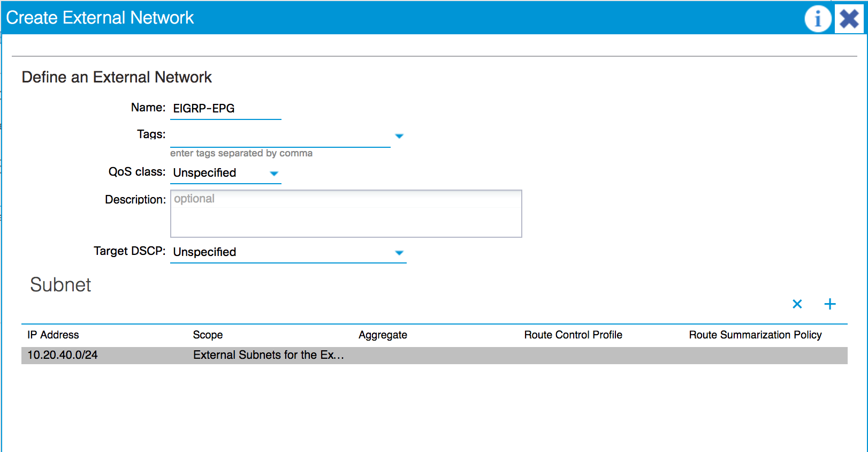This screenshot has height=452, width=868.
Task: Click Route Summarization Policy column header
Action: click(756, 335)
